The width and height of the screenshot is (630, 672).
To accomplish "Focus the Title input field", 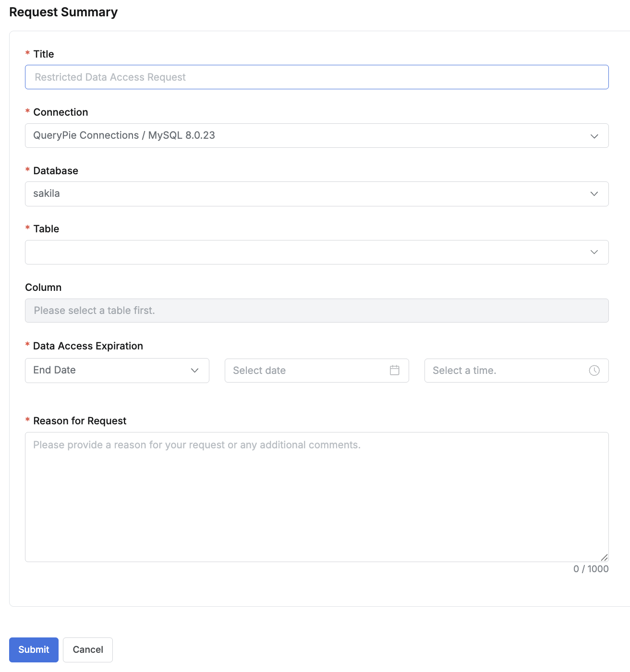I will pyautogui.click(x=316, y=77).
